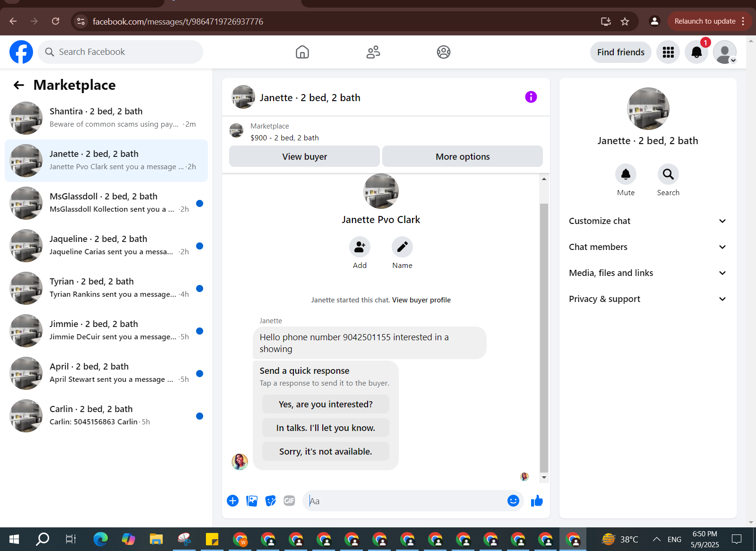Add people to the chat

[x=360, y=247]
